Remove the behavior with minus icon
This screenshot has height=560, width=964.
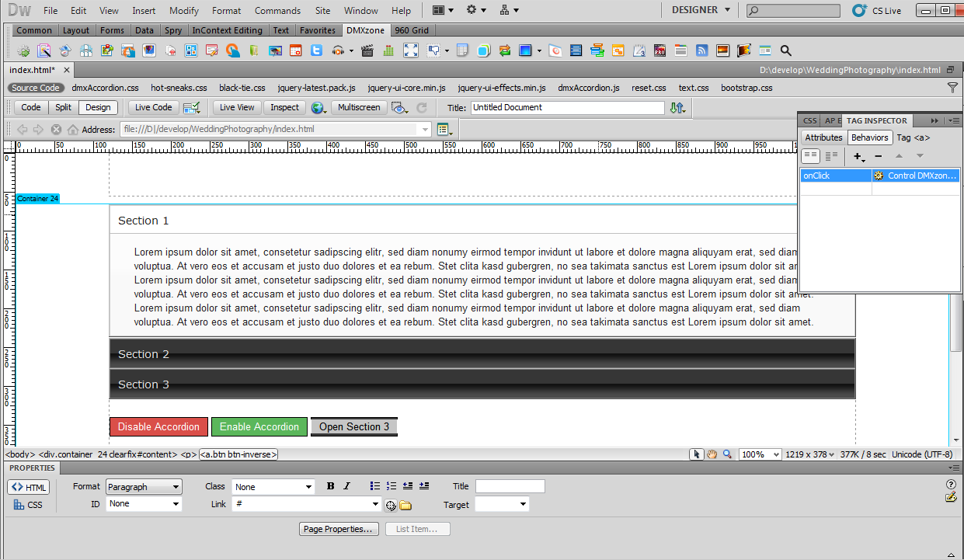pos(879,156)
